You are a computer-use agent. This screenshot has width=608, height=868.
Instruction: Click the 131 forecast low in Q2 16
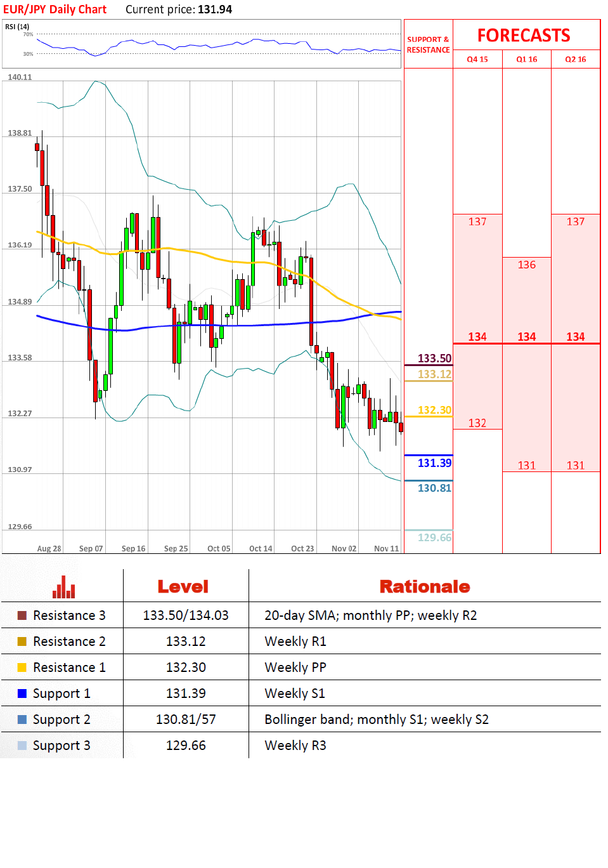576,465
